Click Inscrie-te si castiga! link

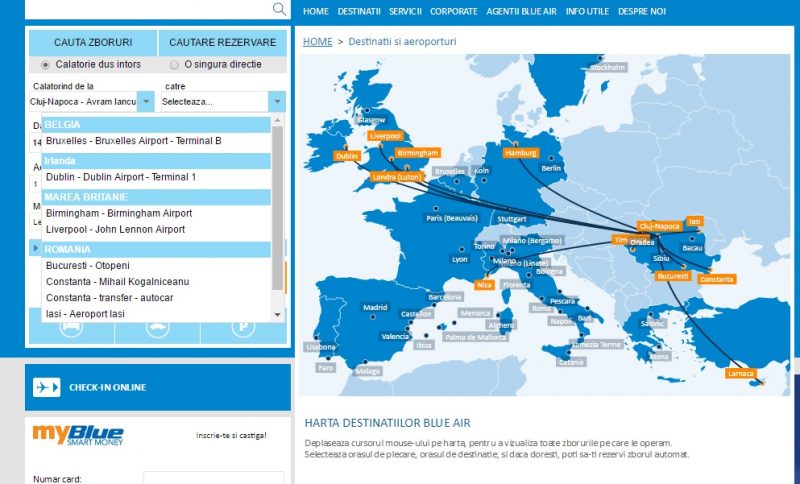click(x=231, y=436)
